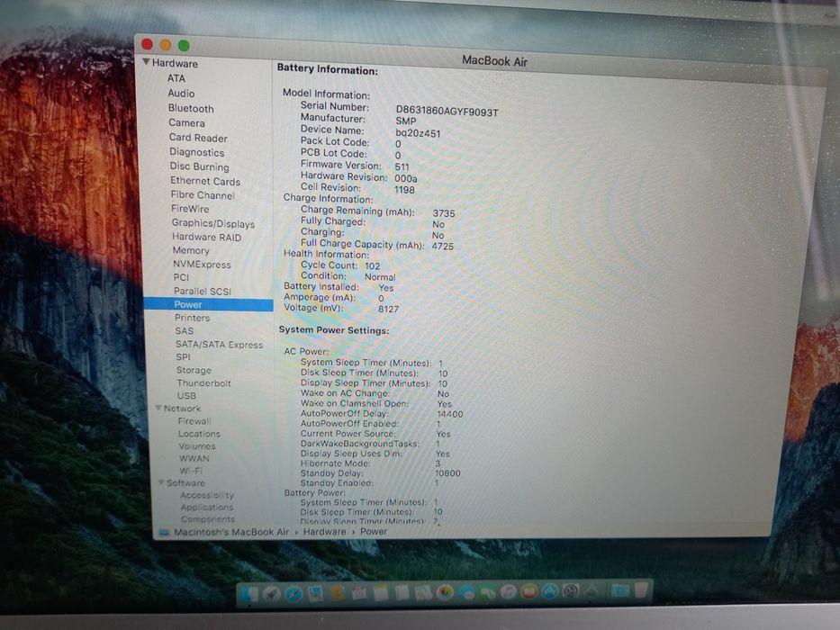The width and height of the screenshot is (840, 630).
Task: Select highlighted Power item in sidebar
Action: [x=208, y=304]
